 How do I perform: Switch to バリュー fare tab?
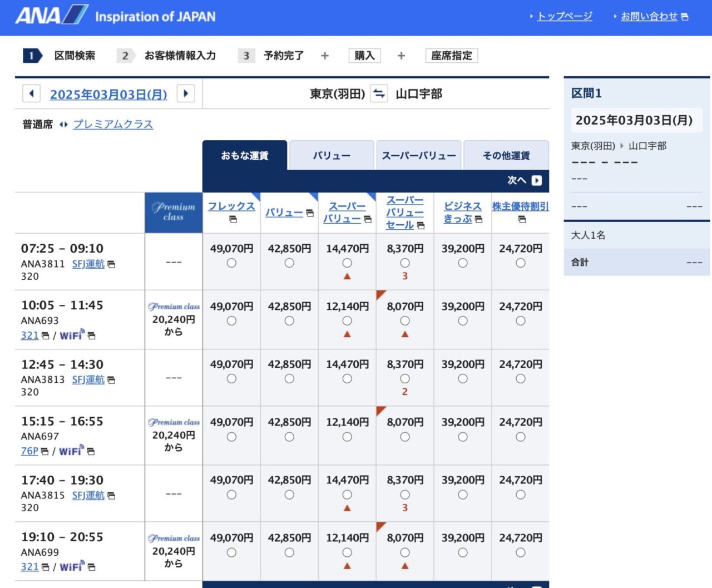tap(332, 156)
